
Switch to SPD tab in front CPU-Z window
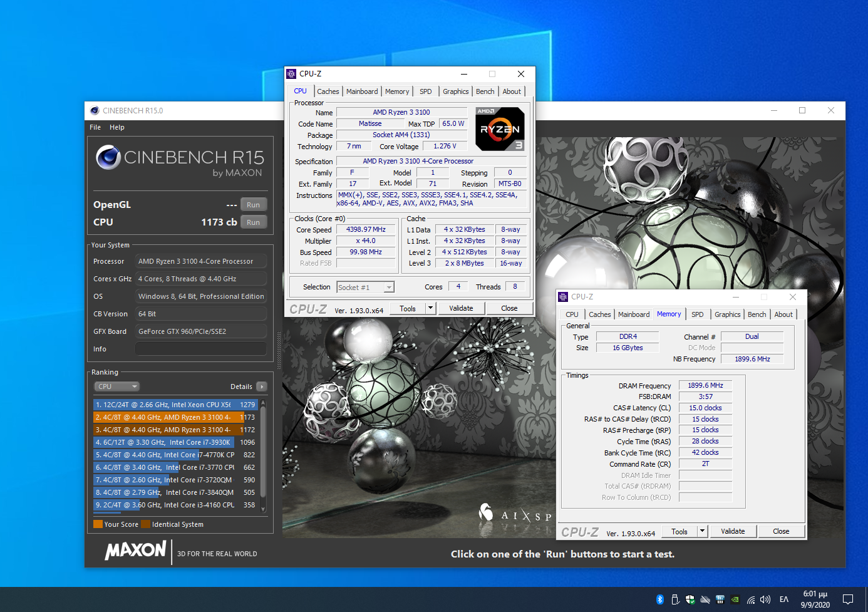tap(426, 91)
